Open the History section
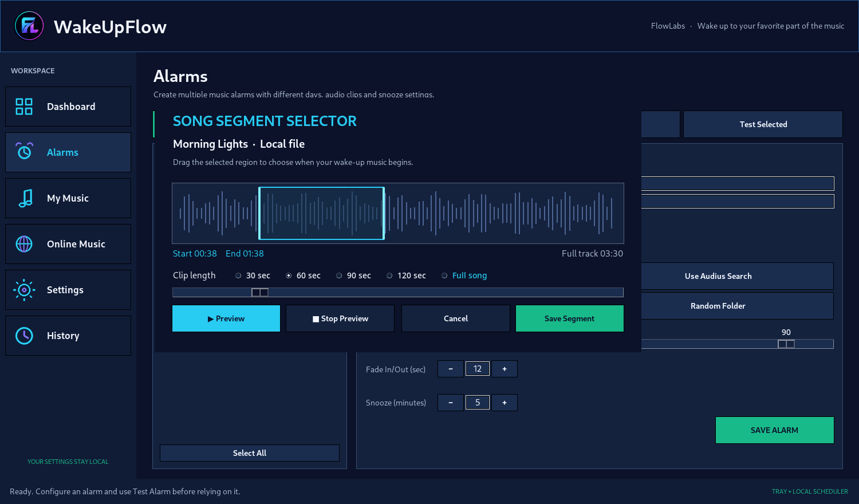 68,336
